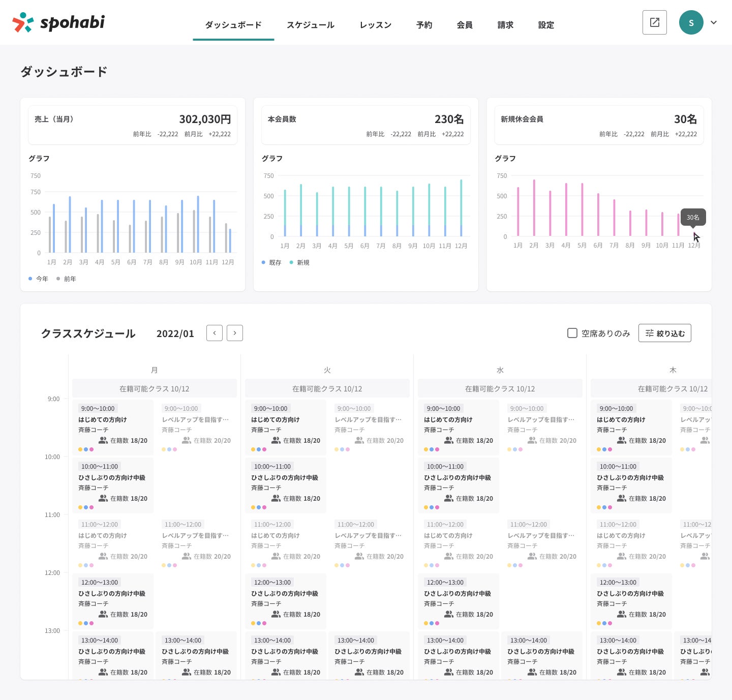Select the 予約 tab
The height and width of the screenshot is (700, 732).
click(424, 25)
